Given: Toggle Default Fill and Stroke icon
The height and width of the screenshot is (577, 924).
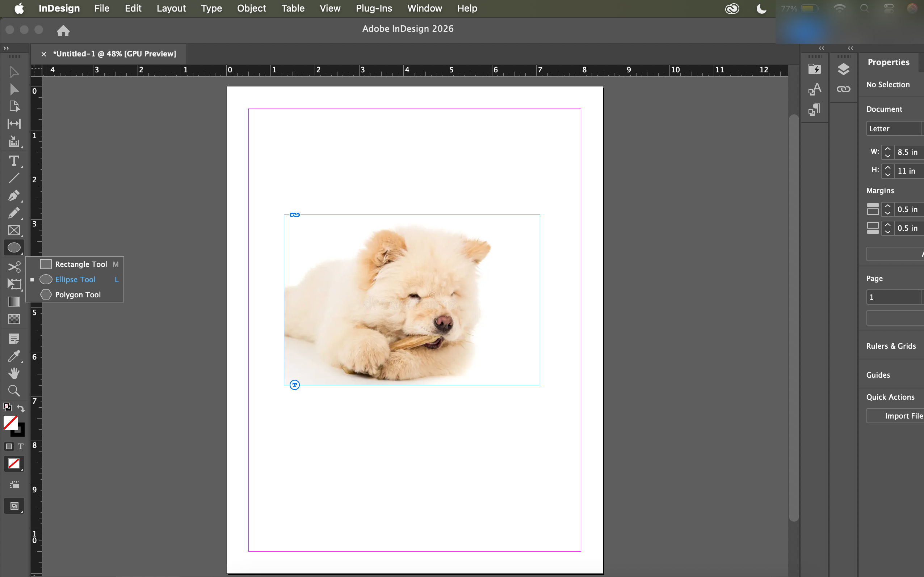Looking at the screenshot, I should pos(7,407).
